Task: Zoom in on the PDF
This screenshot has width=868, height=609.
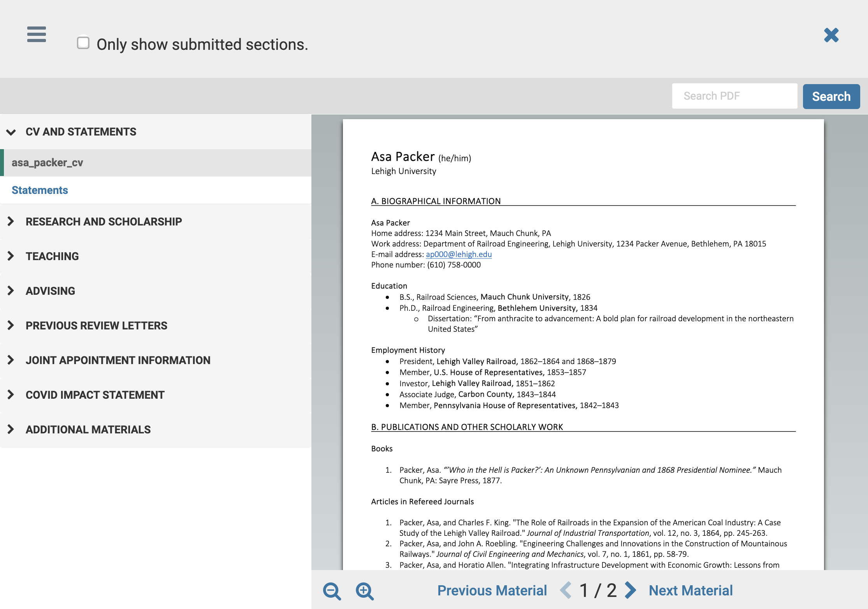Action: [x=365, y=591]
